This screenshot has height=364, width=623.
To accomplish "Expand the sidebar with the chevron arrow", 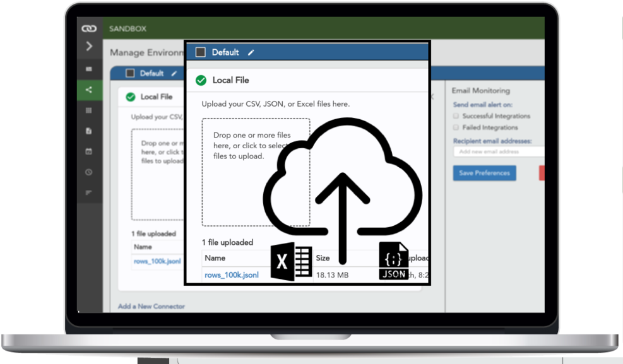I will tap(89, 47).
